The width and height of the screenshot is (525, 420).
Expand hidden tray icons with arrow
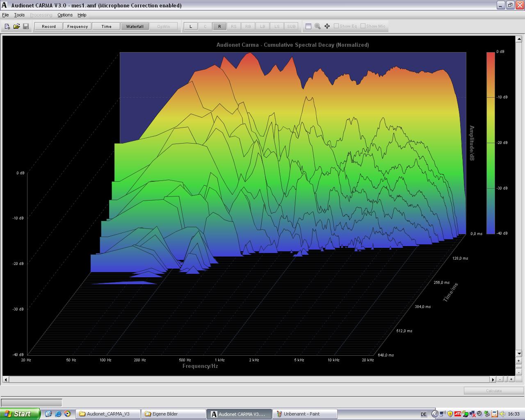pyautogui.click(x=435, y=414)
